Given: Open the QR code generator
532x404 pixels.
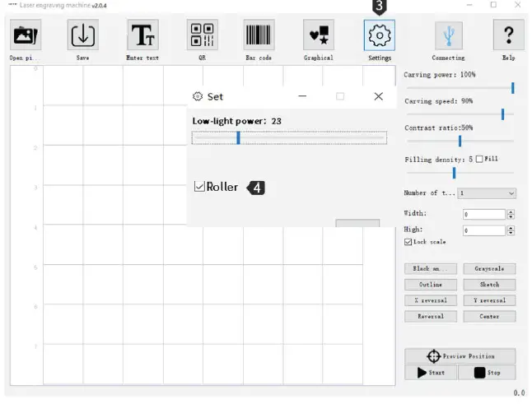Looking at the screenshot, I should [203, 35].
